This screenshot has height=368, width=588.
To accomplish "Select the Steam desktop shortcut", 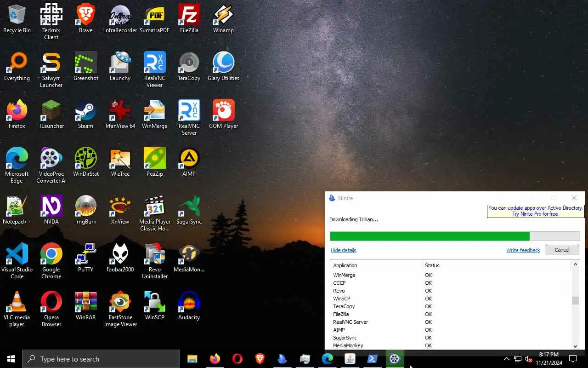I will 86,115.
